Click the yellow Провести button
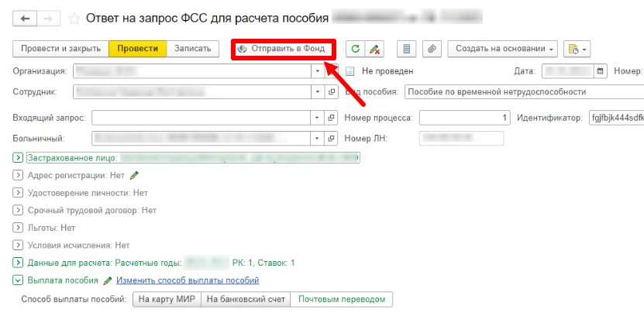This screenshot has width=644, height=313. (x=138, y=49)
